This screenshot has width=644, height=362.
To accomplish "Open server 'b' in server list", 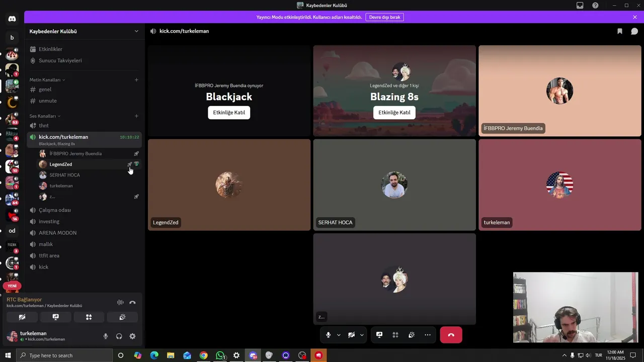I will (12, 38).
